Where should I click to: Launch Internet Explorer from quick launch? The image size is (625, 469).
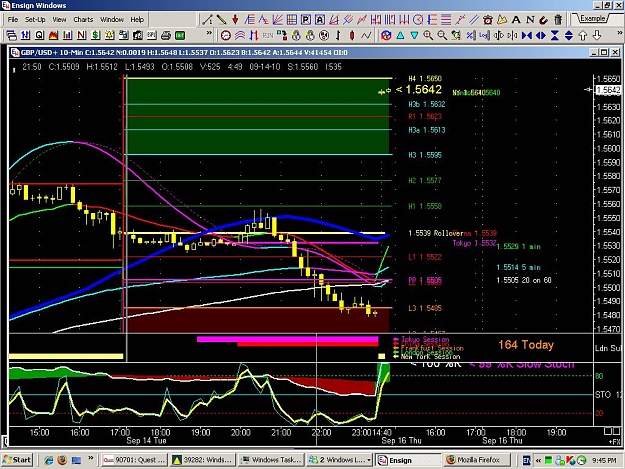(x=48, y=460)
